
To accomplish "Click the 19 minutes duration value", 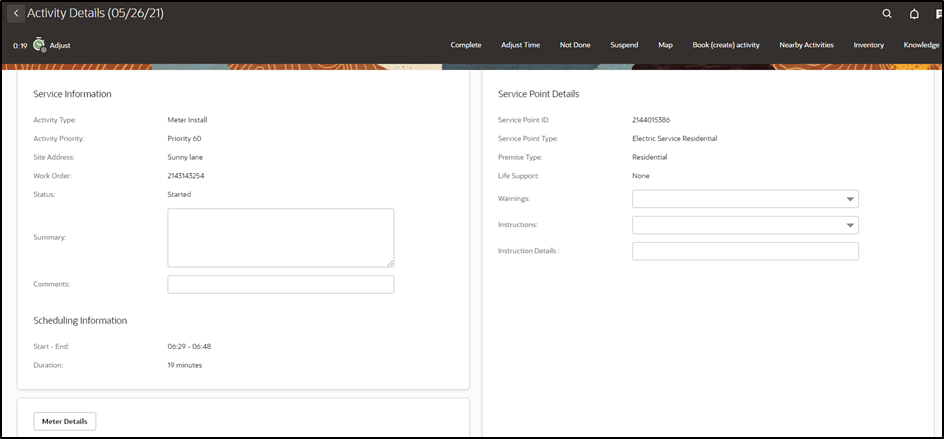I will 185,365.
